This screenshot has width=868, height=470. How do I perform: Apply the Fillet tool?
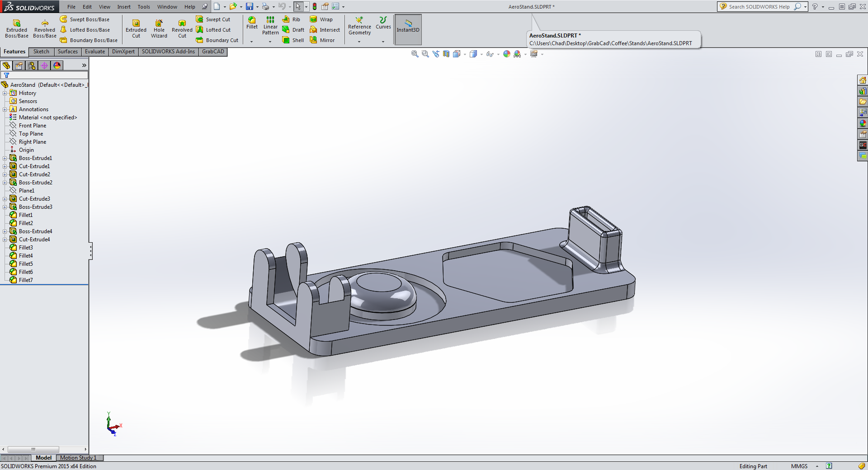tap(252, 23)
